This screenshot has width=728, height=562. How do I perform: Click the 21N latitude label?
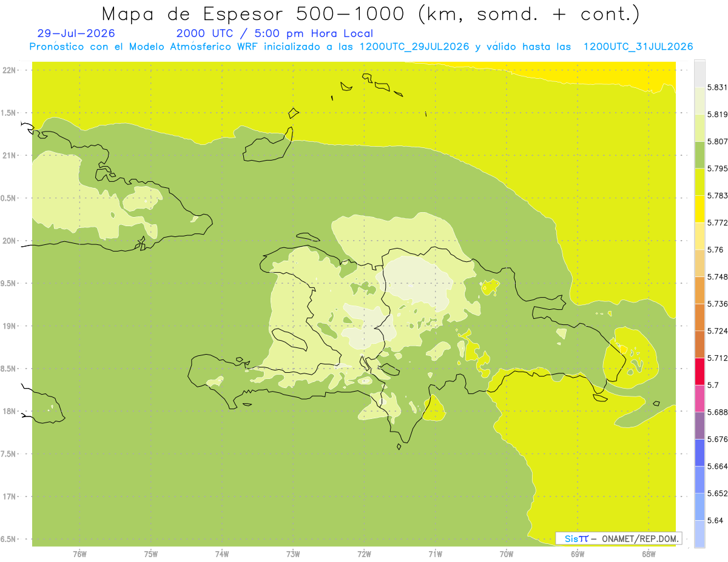[10, 156]
